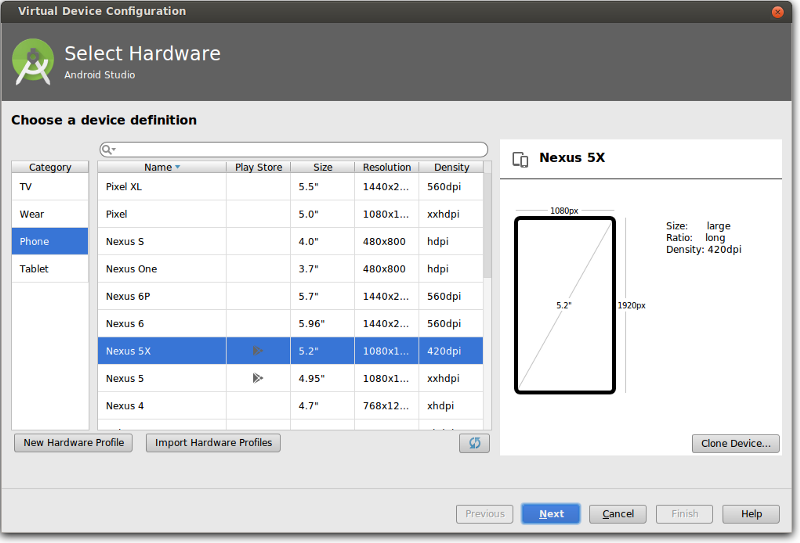Focus the device search input field
This screenshot has width=800, height=543.
click(x=294, y=150)
